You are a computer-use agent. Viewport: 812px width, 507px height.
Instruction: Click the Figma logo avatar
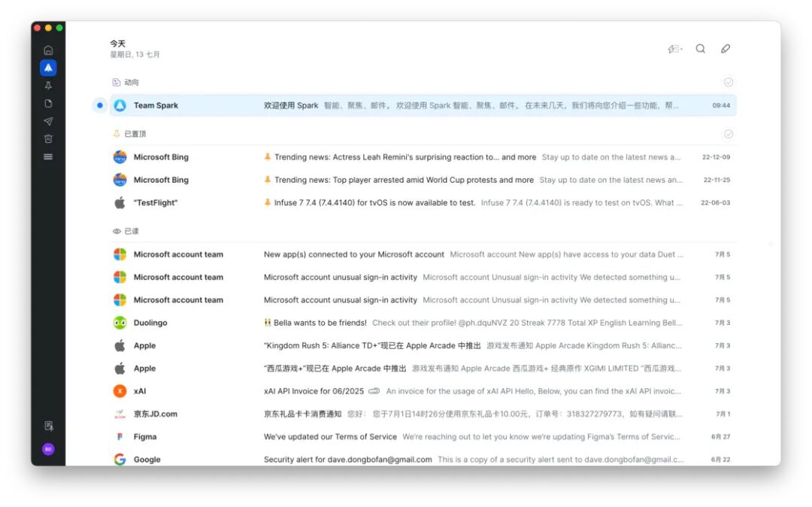(120, 436)
